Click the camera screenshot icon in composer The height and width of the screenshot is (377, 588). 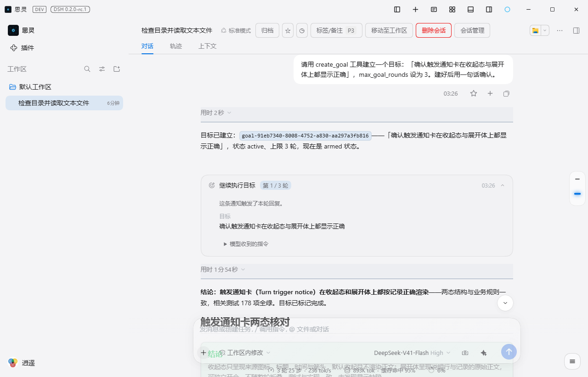coord(465,353)
